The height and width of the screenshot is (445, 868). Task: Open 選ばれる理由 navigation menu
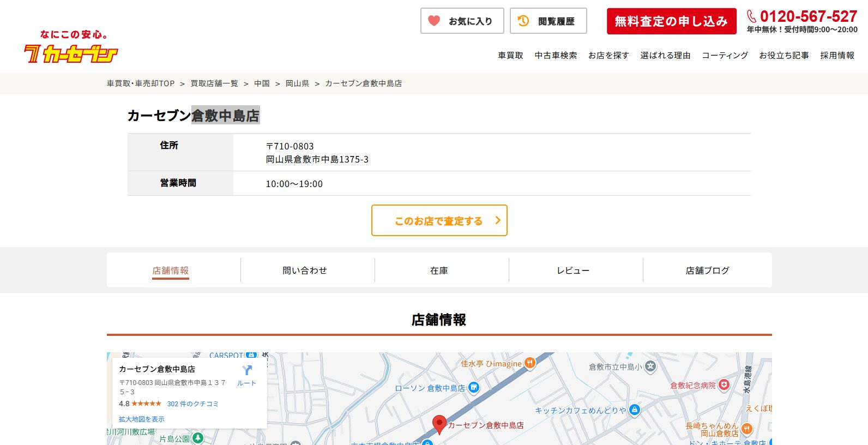point(665,55)
